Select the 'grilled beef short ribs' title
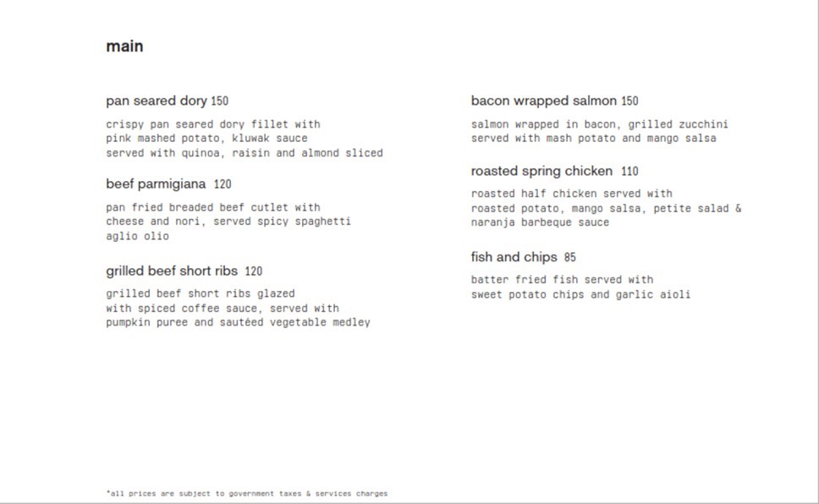The height and width of the screenshot is (504, 819). [x=171, y=271]
